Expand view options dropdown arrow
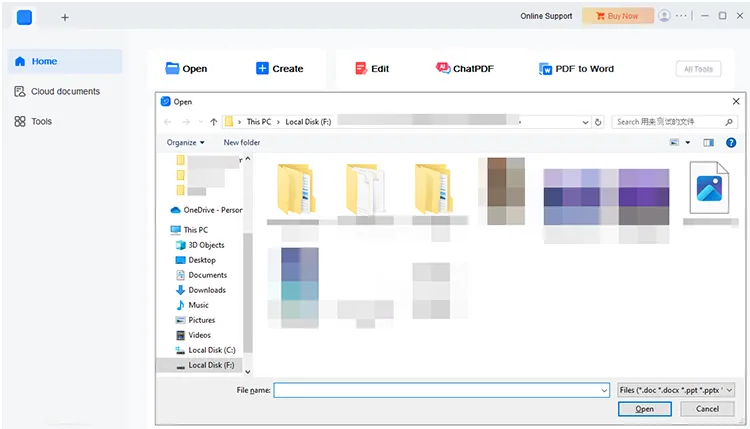This screenshot has width=750, height=429. [x=687, y=143]
